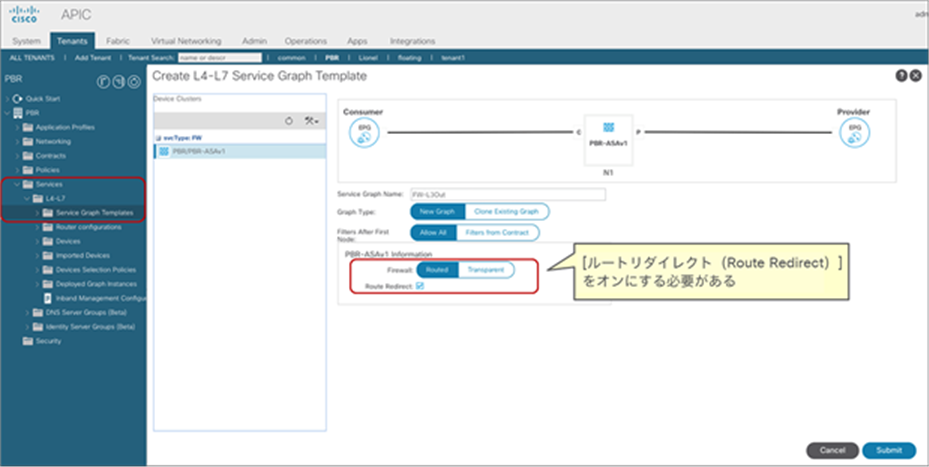929x467 pixels.
Task: Click the Services folder icon
Action: coord(28,184)
